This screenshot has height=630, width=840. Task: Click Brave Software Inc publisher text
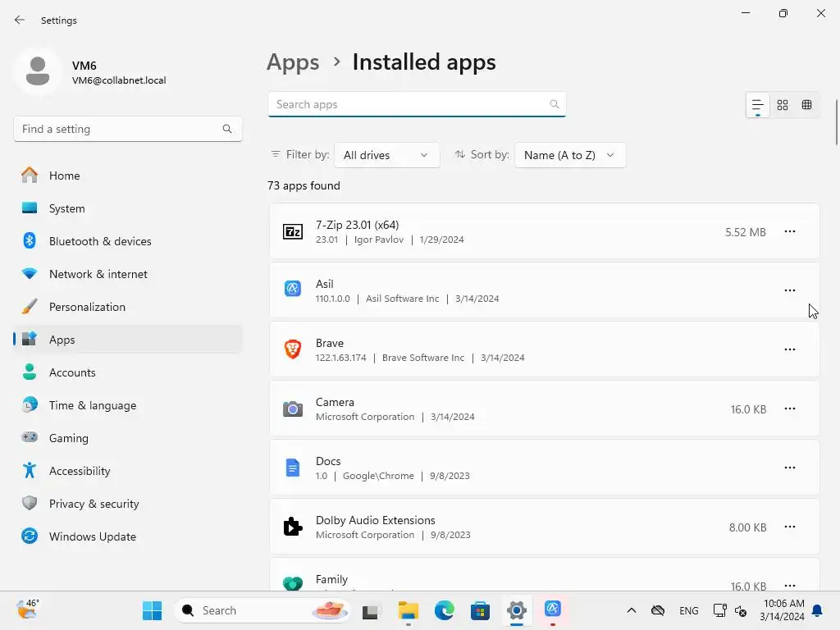(x=423, y=358)
